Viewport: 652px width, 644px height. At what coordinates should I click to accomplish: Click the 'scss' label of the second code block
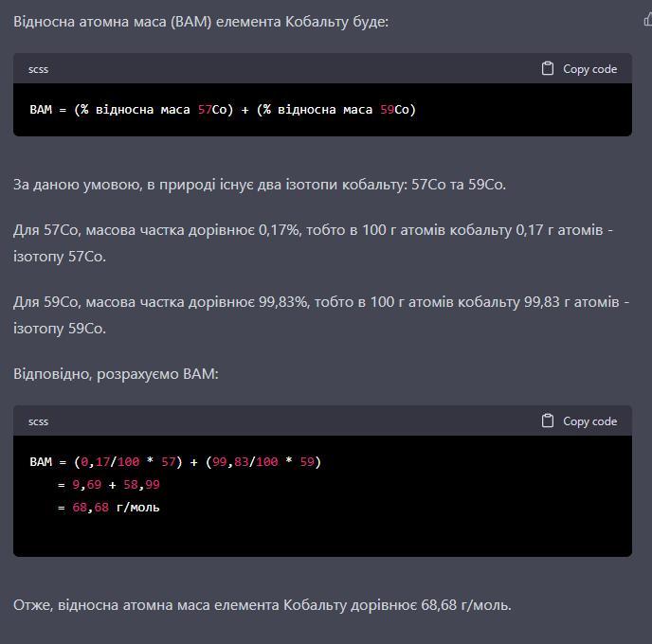click(x=38, y=421)
